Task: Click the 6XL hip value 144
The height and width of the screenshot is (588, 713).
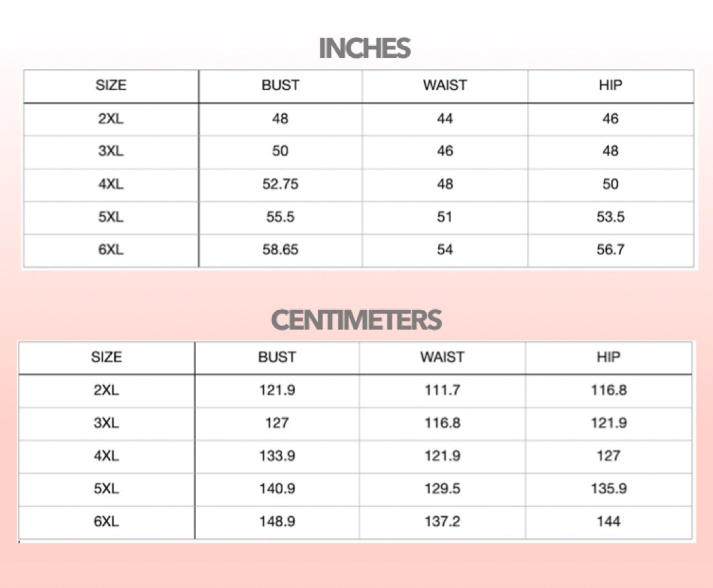Action: [608, 521]
